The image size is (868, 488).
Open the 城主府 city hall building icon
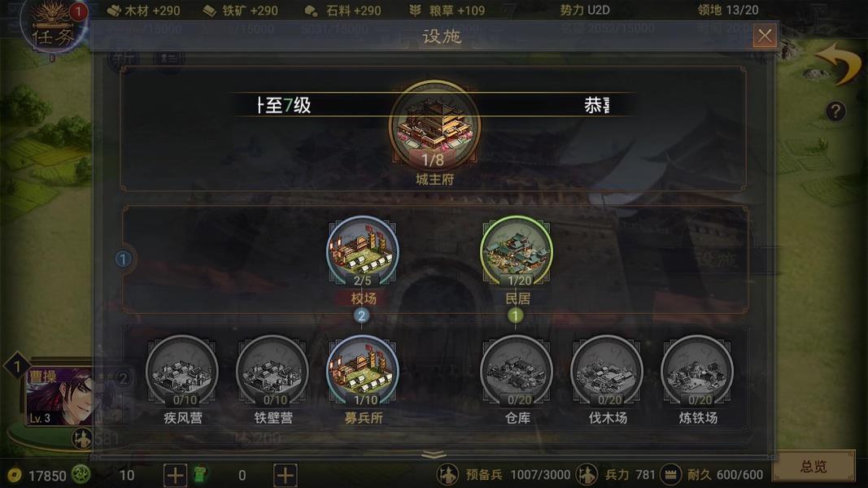point(434,126)
